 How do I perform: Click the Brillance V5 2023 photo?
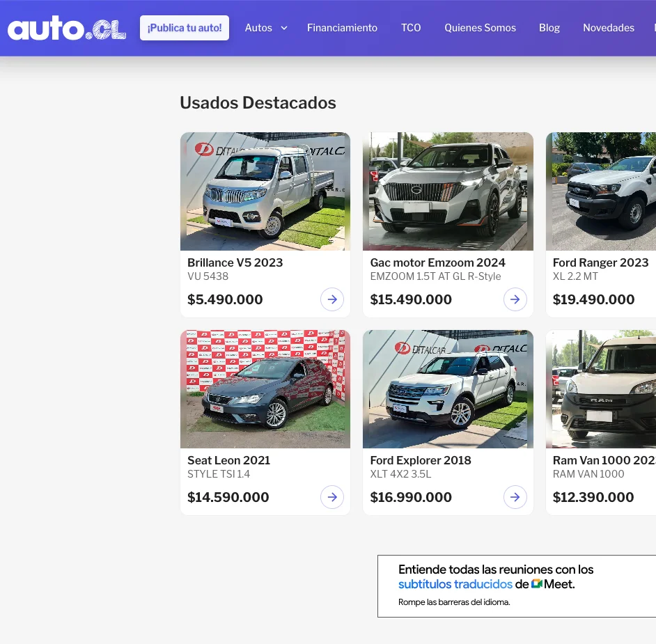click(x=265, y=191)
